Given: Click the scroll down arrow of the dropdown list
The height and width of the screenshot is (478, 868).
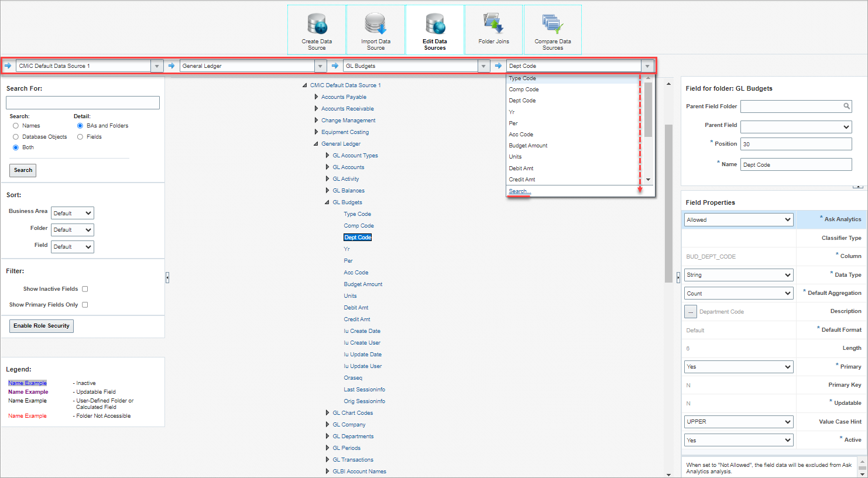Looking at the screenshot, I should point(648,180).
